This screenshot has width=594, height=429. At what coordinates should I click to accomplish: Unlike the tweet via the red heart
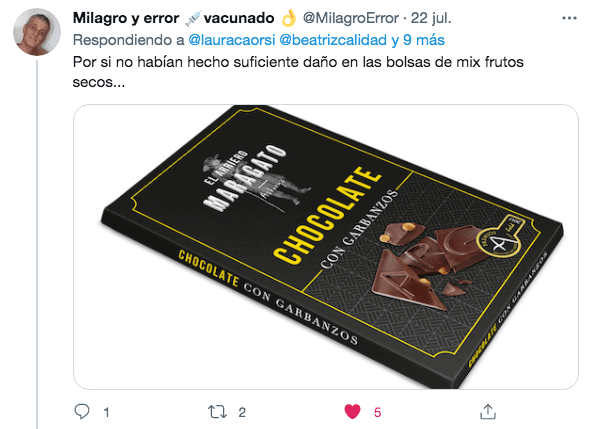tap(352, 412)
